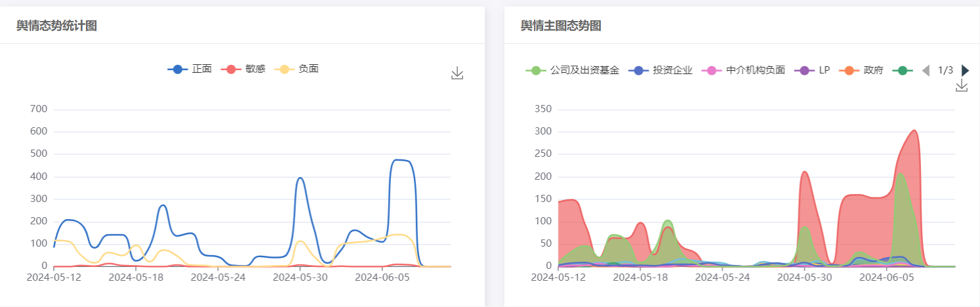Click the 600 y-axis label
980x307 pixels.
[x=39, y=131]
